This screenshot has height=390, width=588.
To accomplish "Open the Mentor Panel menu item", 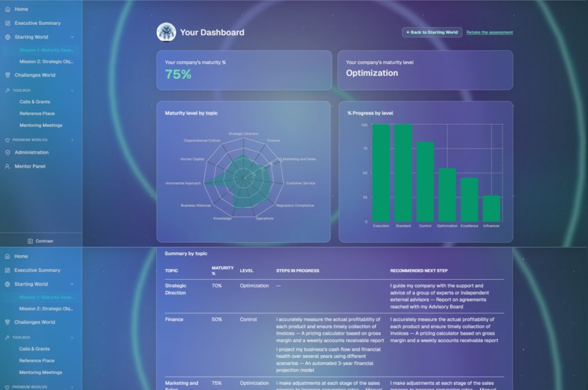I will tap(30, 166).
